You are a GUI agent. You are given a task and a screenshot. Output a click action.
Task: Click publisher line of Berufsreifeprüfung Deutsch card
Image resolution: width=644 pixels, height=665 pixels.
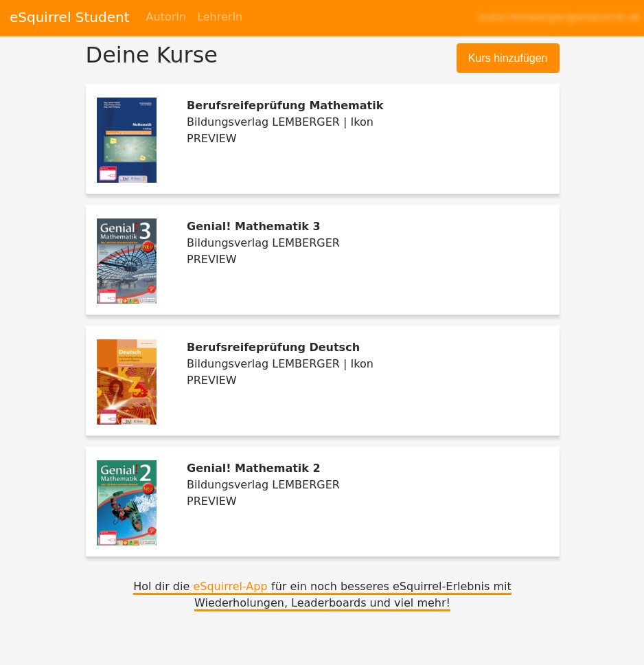[x=279, y=364]
